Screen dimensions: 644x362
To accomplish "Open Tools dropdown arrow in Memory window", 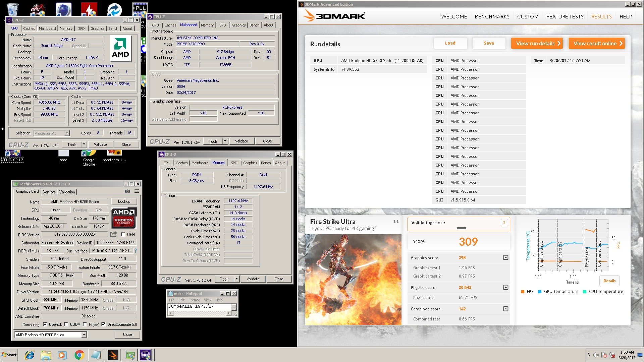I will [x=236, y=279].
